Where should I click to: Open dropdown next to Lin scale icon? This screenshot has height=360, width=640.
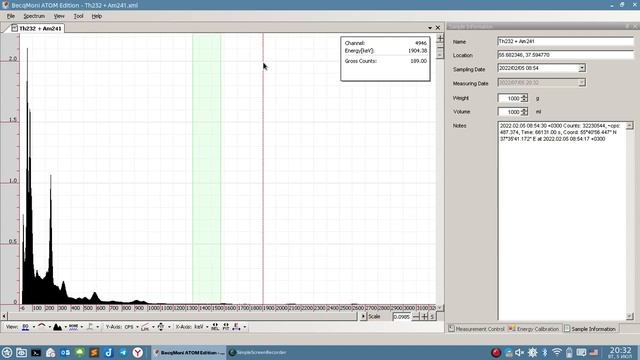pyautogui.click(x=153, y=327)
